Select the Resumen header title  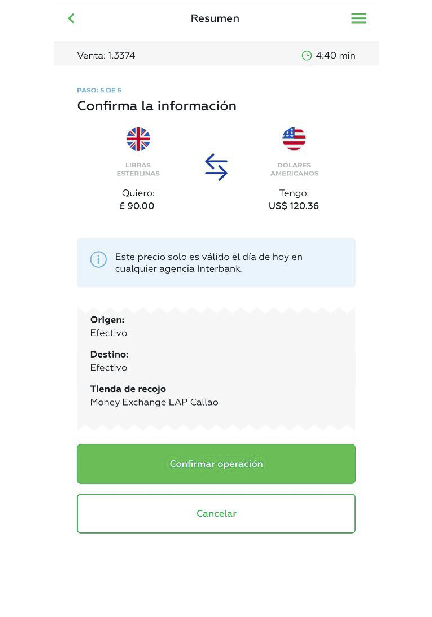click(215, 18)
